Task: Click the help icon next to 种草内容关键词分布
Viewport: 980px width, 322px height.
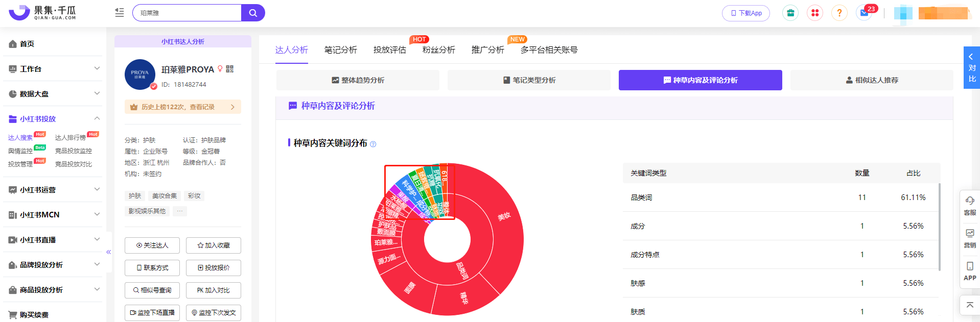Action: tap(373, 144)
